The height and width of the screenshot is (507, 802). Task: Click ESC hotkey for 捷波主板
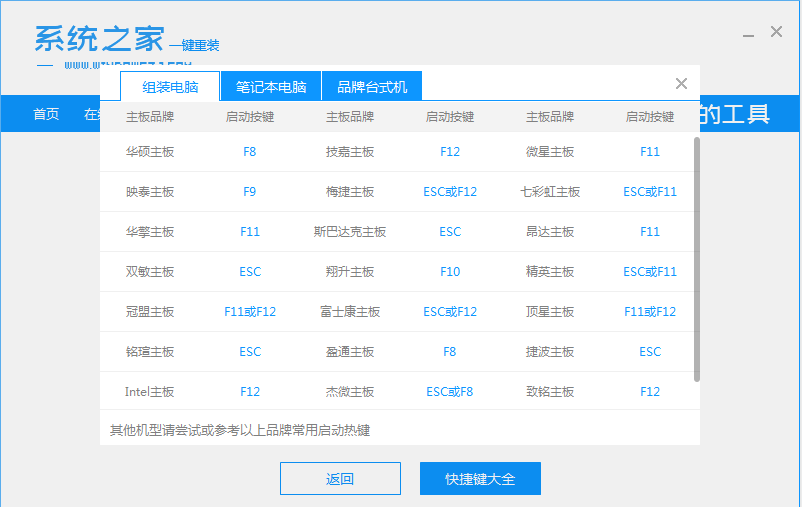pyautogui.click(x=650, y=352)
